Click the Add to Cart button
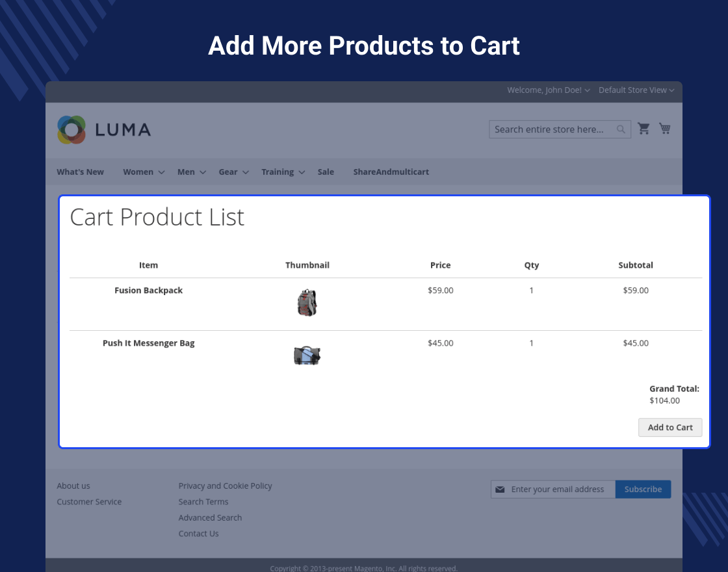Viewport: 728px width, 572px height. tap(670, 427)
